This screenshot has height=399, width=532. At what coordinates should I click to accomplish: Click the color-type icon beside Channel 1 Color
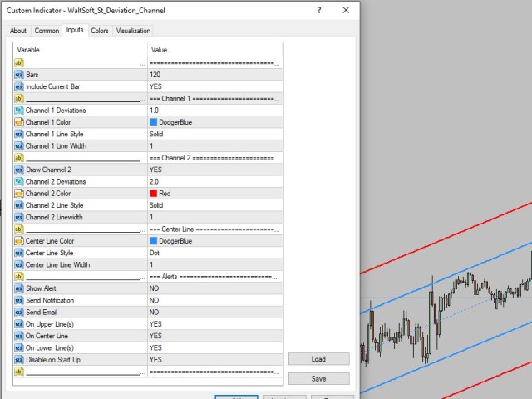tap(19, 122)
